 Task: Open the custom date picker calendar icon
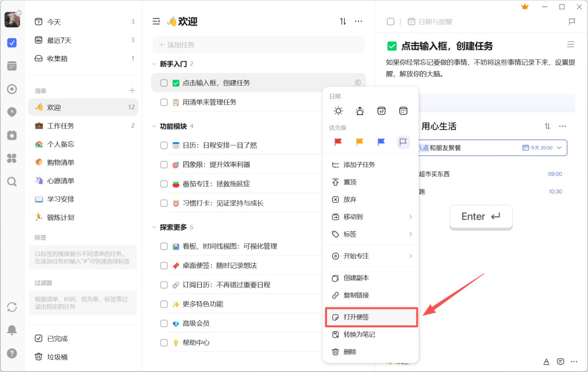(x=403, y=111)
